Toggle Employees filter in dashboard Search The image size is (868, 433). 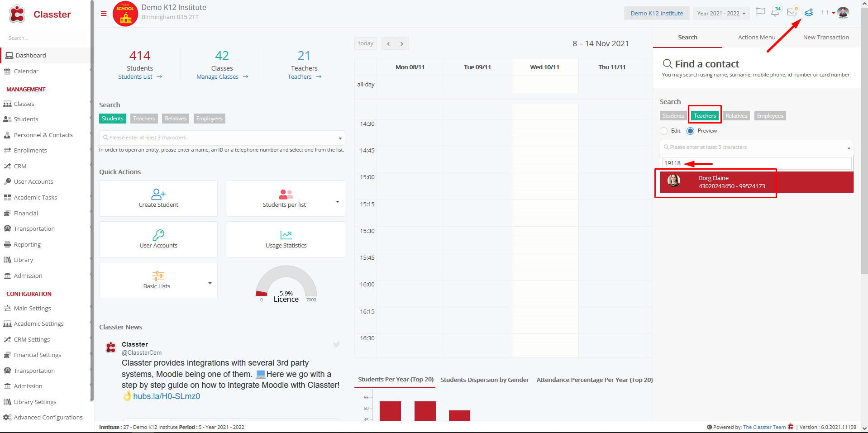click(209, 119)
